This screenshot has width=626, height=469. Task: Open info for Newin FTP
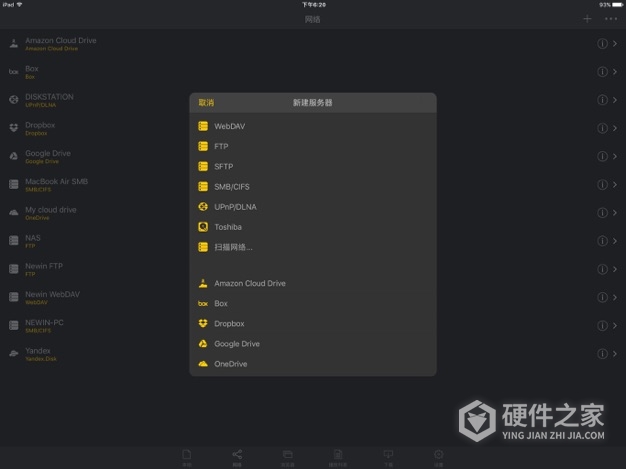click(x=602, y=269)
